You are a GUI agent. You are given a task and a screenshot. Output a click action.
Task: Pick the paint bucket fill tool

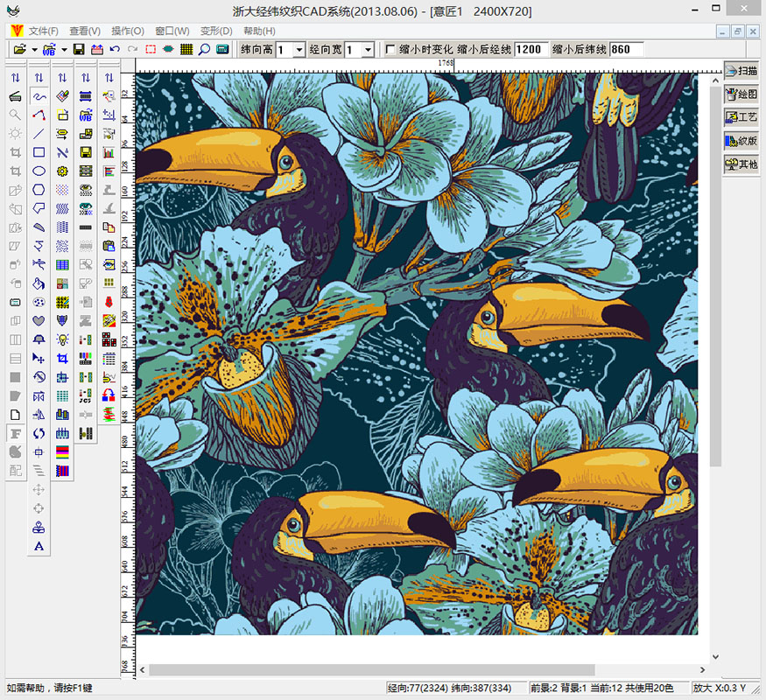pyautogui.click(x=39, y=283)
